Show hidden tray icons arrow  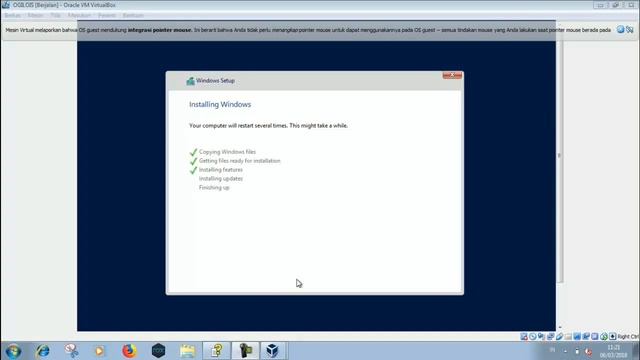[565, 351]
